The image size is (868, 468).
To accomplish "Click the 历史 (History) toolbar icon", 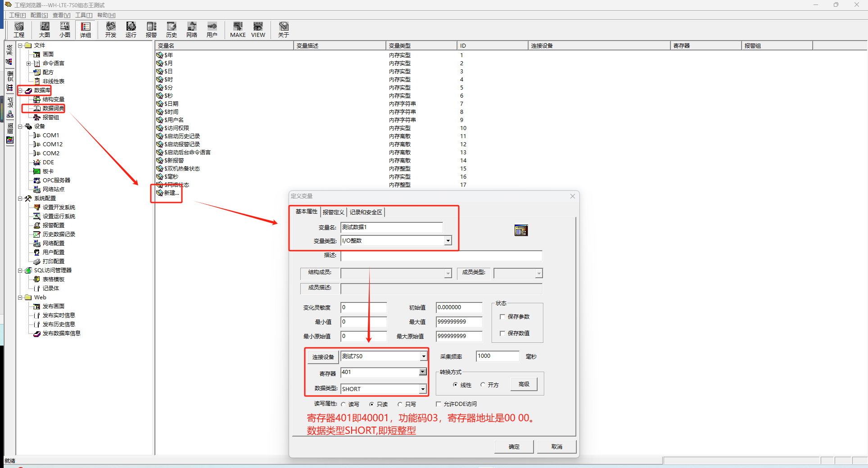I will [172, 29].
